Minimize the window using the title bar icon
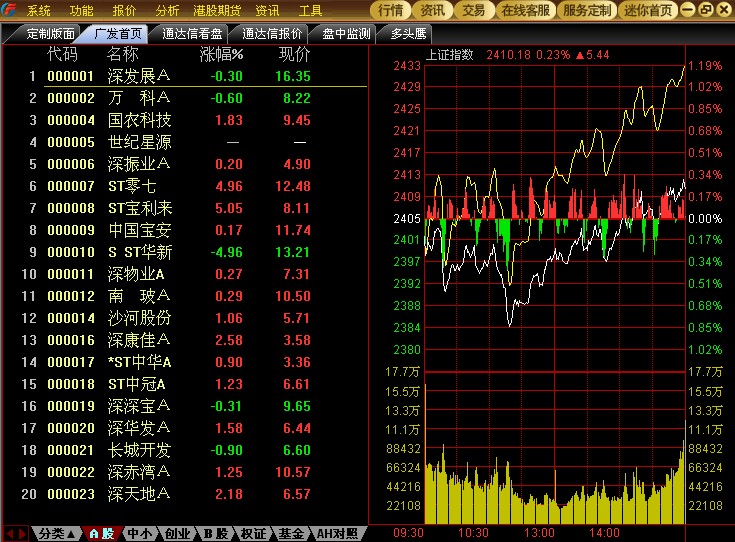The width and height of the screenshot is (735, 542). 687,9
